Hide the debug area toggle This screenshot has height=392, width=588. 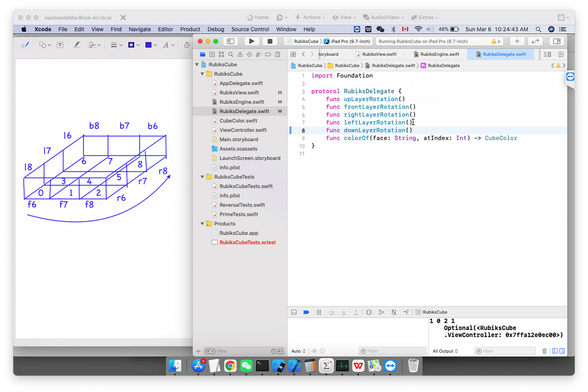294,312
